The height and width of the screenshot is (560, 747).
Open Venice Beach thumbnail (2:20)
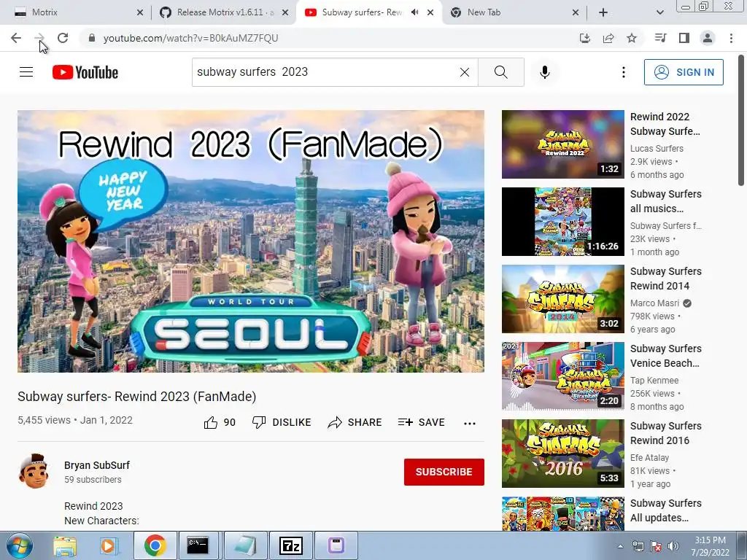tap(562, 376)
